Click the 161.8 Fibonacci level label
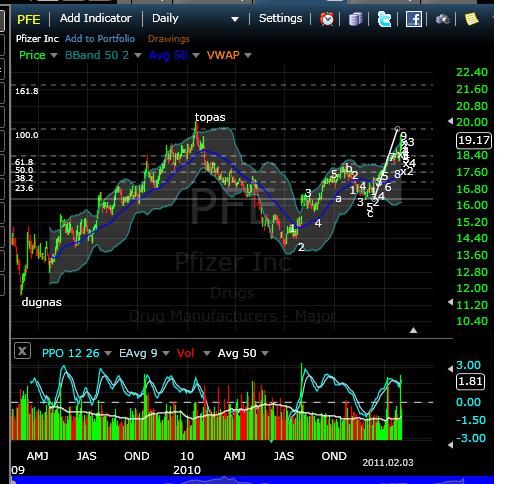This screenshot has height=484, width=512. 27,91
